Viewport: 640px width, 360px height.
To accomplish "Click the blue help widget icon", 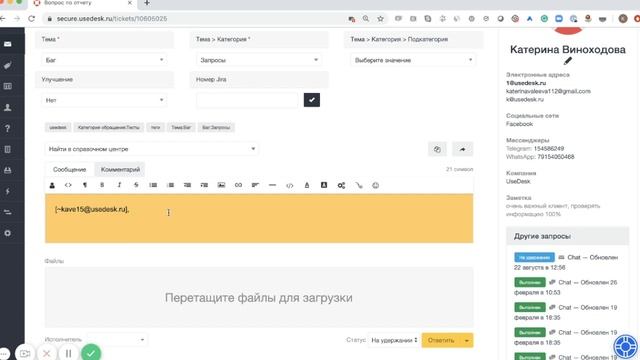I will [x=625, y=347].
